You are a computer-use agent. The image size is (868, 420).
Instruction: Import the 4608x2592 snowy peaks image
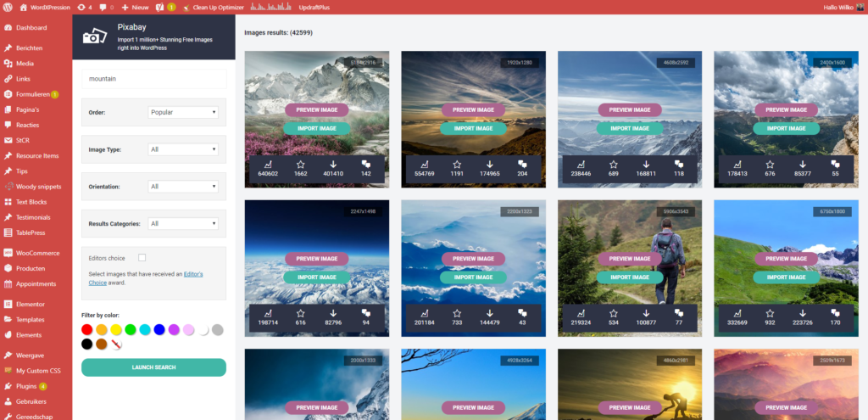(x=630, y=129)
